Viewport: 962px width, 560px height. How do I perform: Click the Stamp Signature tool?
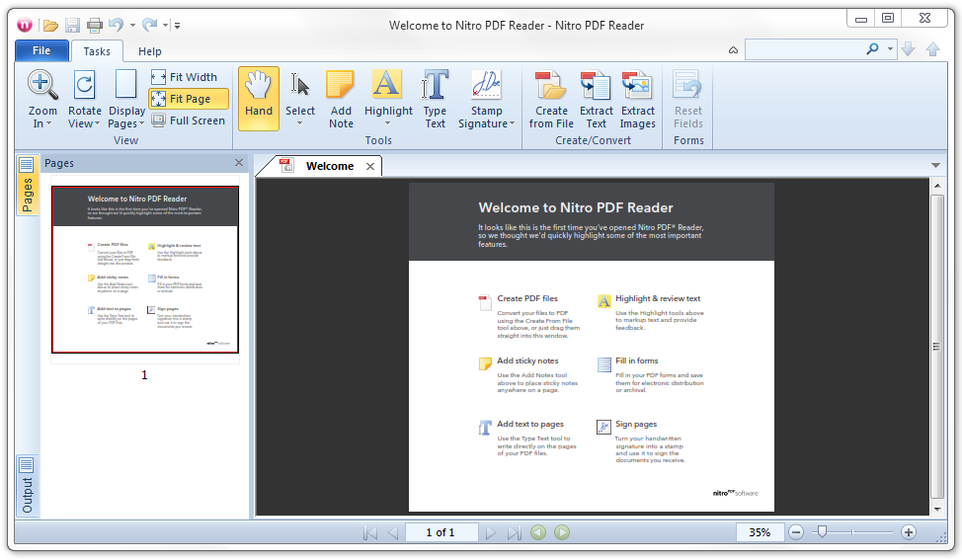487,100
